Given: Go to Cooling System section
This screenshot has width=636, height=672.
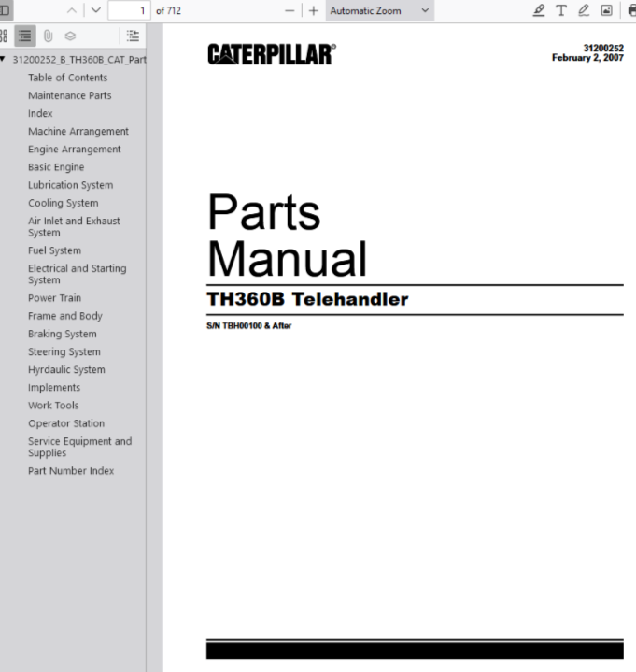Looking at the screenshot, I should [x=64, y=204].
